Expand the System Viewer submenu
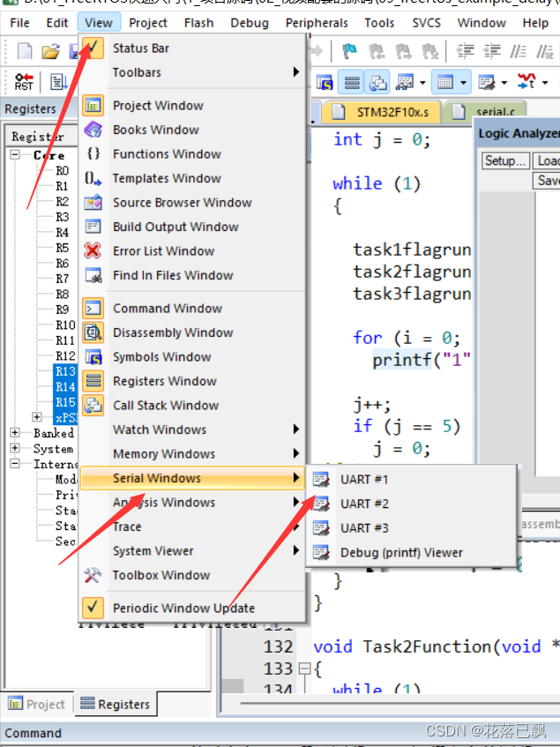This screenshot has width=560, height=747. pyautogui.click(x=295, y=550)
